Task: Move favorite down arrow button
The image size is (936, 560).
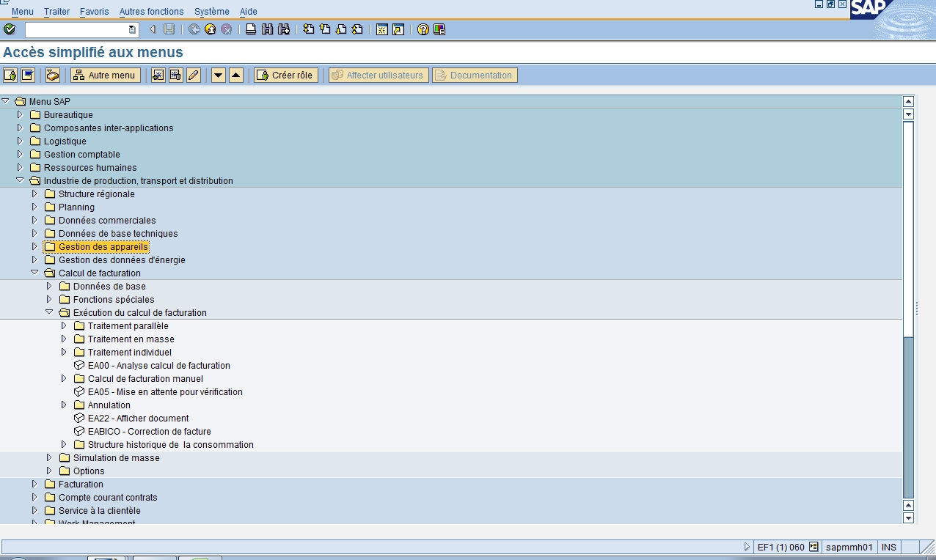Action: pyautogui.click(x=219, y=75)
